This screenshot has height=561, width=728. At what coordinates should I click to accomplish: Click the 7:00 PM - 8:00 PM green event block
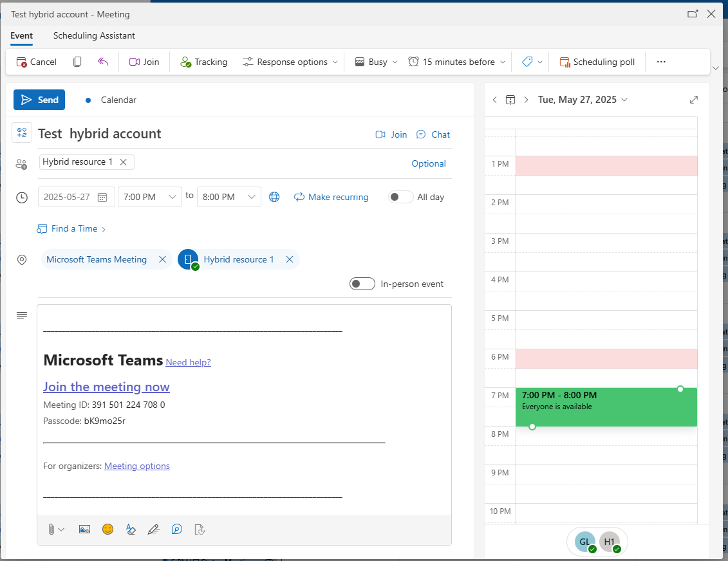[606, 407]
